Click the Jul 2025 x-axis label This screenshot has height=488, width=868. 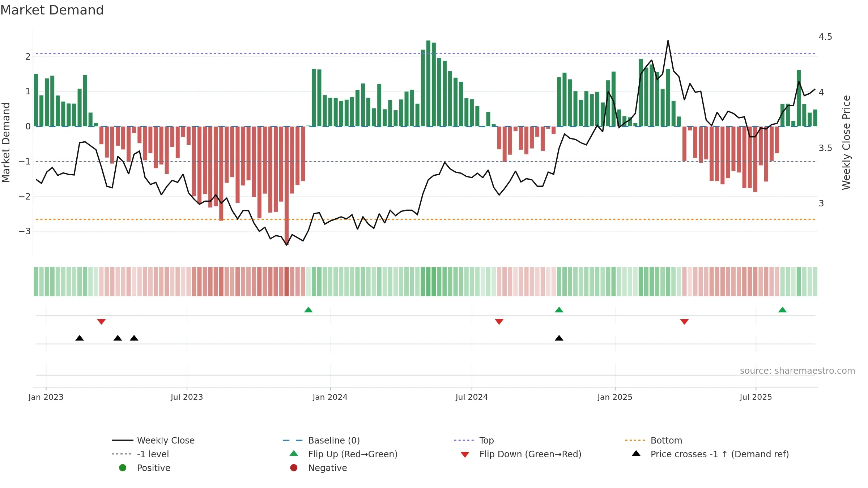[x=756, y=397]
